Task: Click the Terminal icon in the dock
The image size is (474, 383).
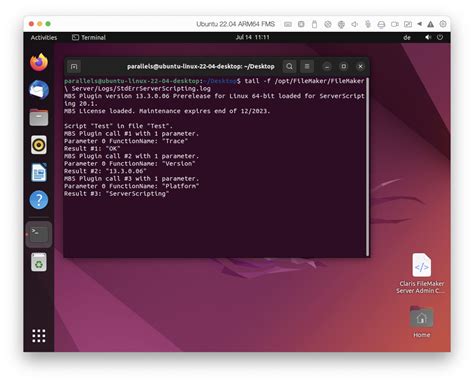Action: coord(39,234)
